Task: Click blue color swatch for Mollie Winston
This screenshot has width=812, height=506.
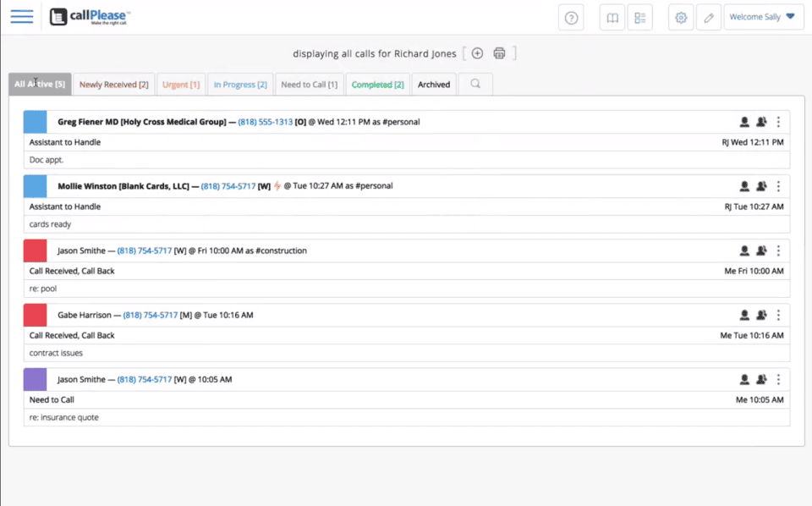Action: pos(36,186)
